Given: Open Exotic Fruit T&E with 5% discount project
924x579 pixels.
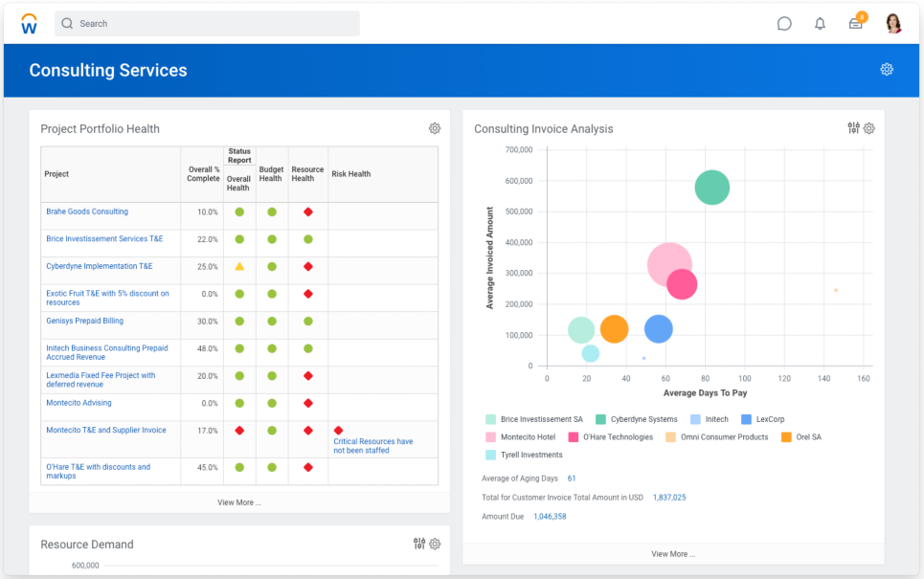Looking at the screenshot, I should 107,298.
